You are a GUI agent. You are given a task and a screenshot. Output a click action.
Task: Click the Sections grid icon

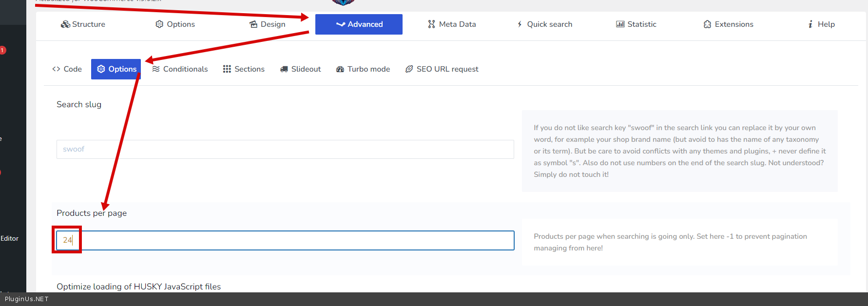[x=227, y=69]
